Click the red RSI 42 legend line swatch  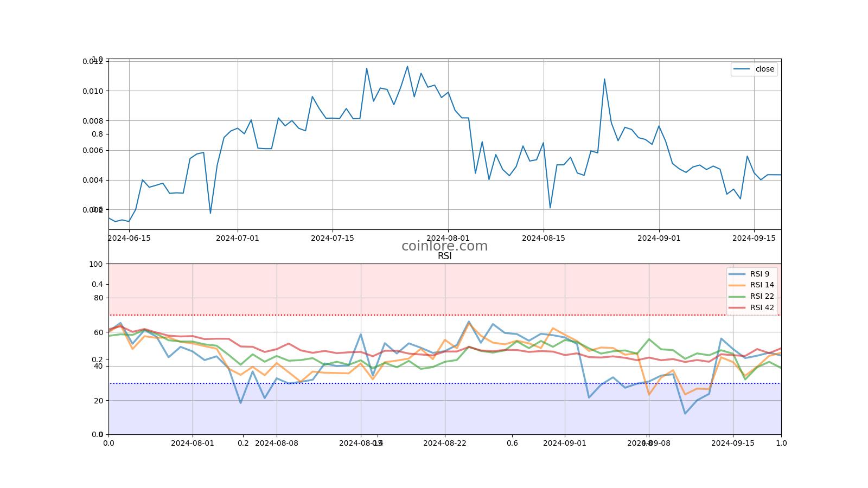click(x=737, y=307)
